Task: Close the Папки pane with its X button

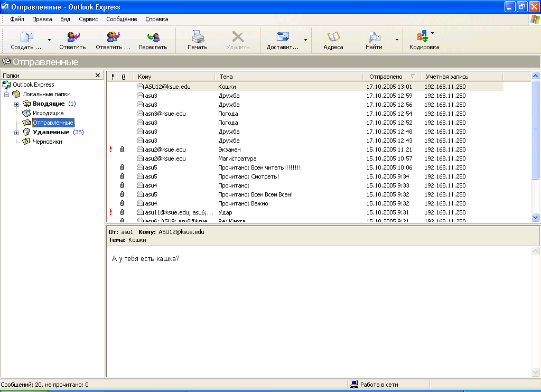Action: click(98, 75)
